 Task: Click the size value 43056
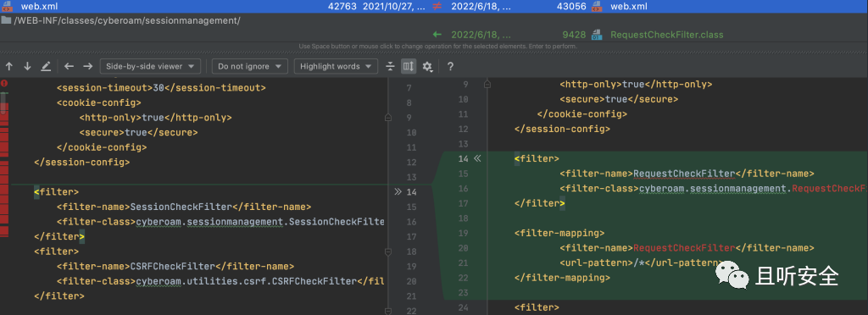point(571,7)
